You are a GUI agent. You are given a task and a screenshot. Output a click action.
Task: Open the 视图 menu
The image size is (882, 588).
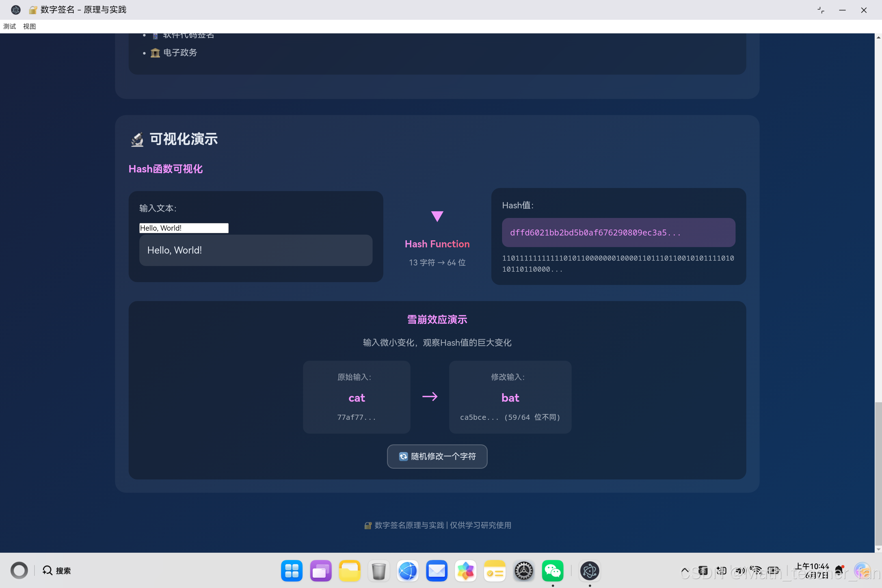29,26
